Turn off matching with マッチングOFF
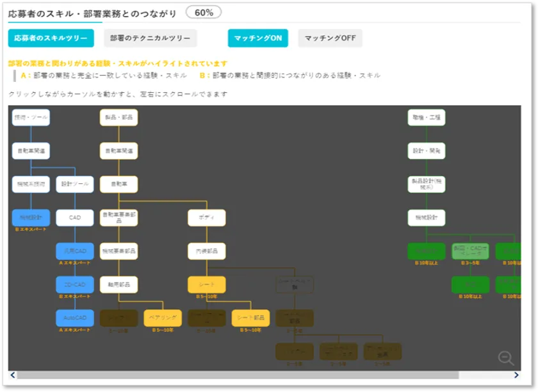The width and height of the screenshot is (538, 392). click(x=330, y=38)
